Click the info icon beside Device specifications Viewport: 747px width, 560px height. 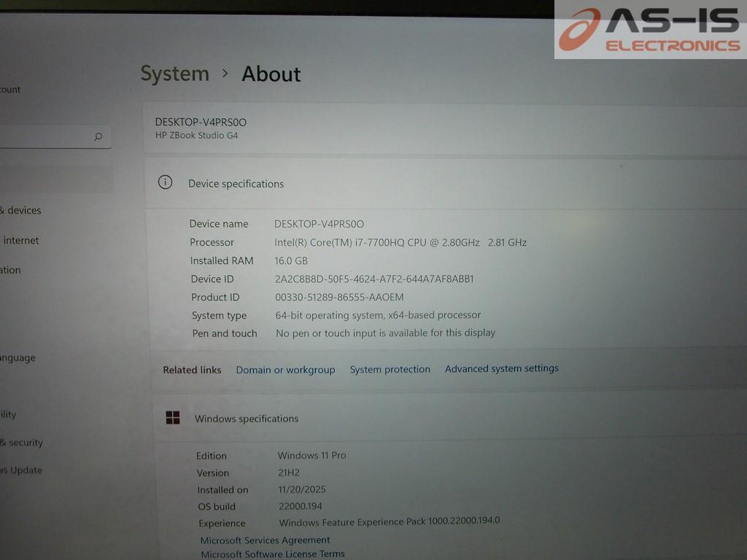[x=166, y=182]
